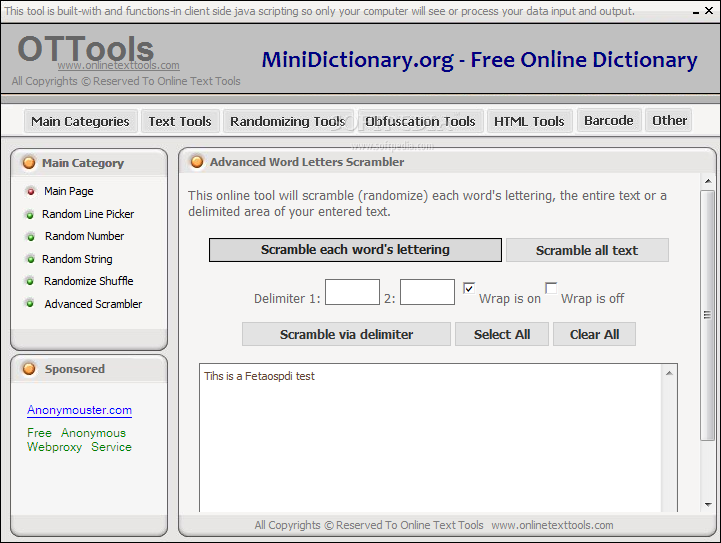Screen dimensions: 721x543
Task: Click the Select All button
Action: pyautogui.click(x=502, y=334)
